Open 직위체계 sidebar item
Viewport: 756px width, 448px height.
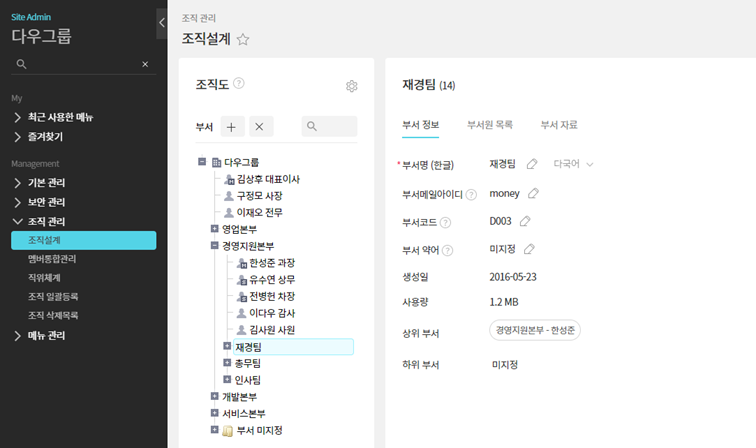44,278
